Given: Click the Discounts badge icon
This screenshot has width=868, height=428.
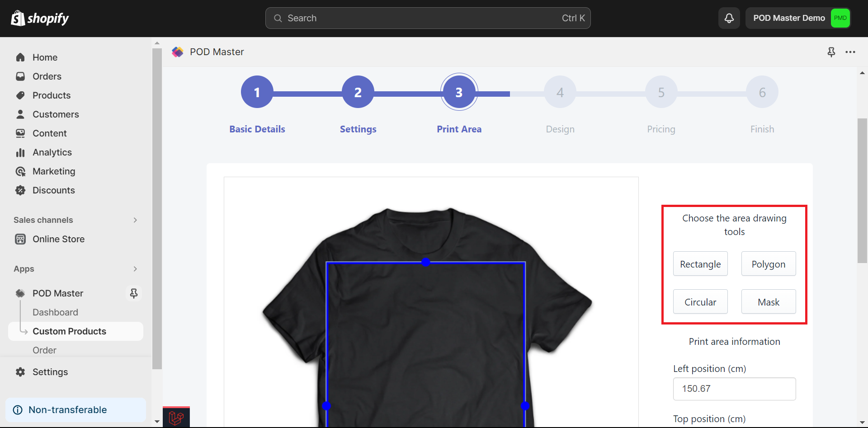Looking at the screenshot, I should (20, 190).
